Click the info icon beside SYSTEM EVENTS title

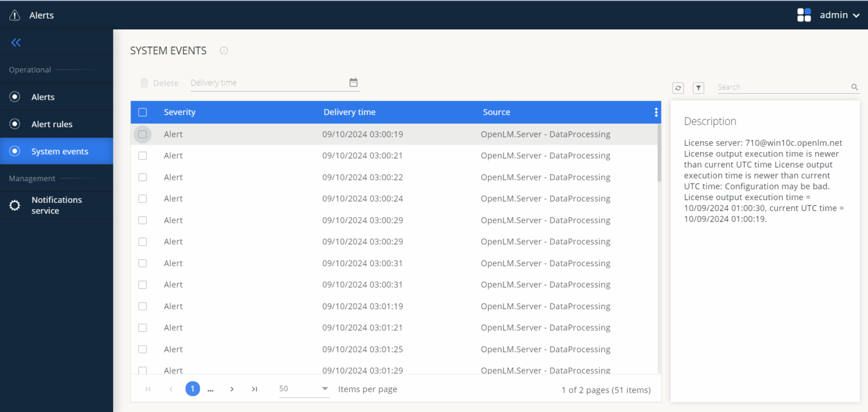point(223,50)
